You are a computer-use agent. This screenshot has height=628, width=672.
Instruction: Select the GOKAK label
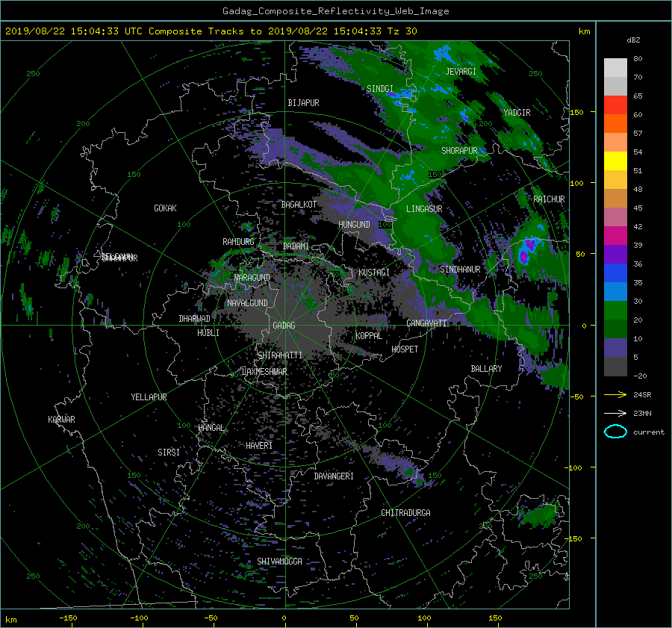point(166,208)
